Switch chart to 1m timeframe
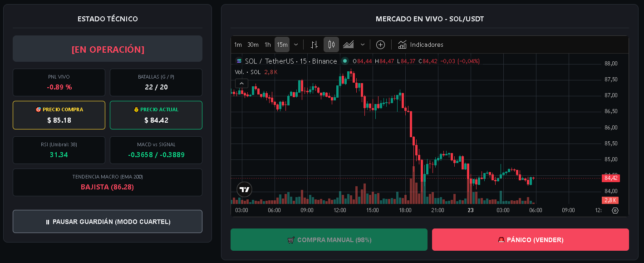 238,45
